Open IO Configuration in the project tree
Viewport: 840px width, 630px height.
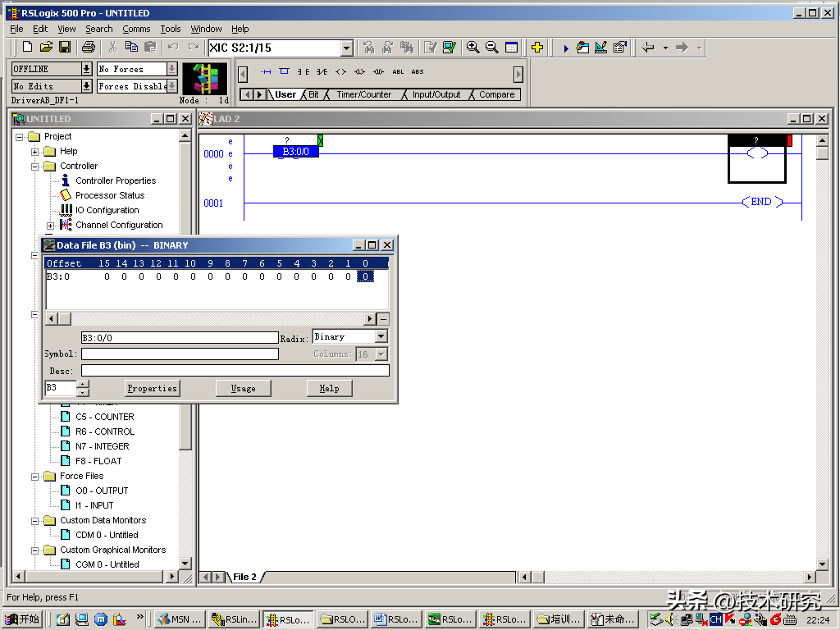pos(107,210)
